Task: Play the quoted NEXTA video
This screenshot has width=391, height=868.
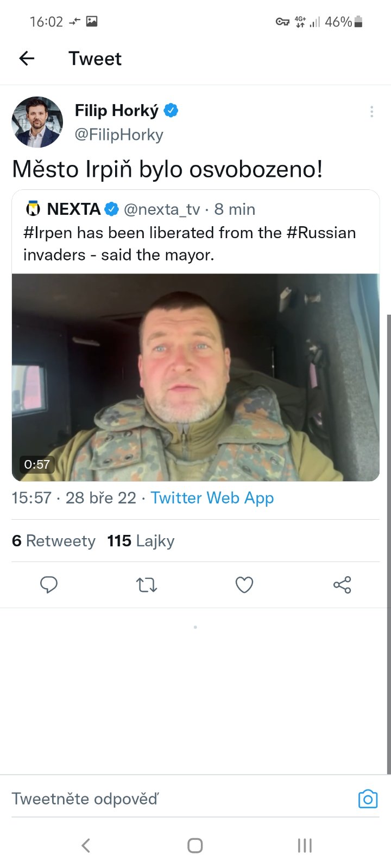Action: tap(195, 377)
